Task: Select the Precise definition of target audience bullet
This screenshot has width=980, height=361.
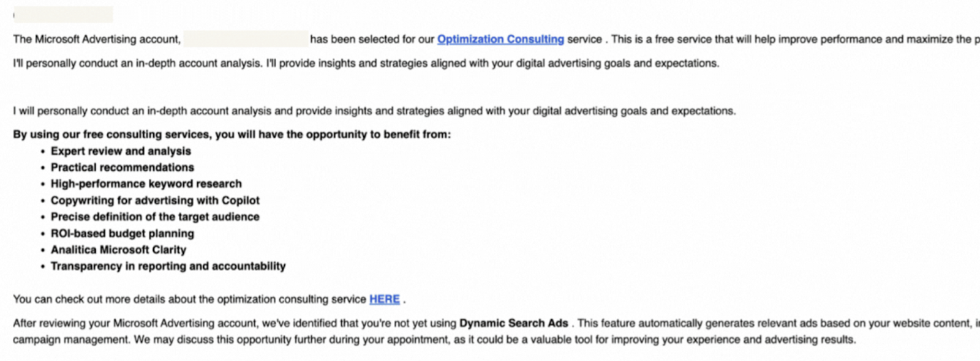Action: 155,217
